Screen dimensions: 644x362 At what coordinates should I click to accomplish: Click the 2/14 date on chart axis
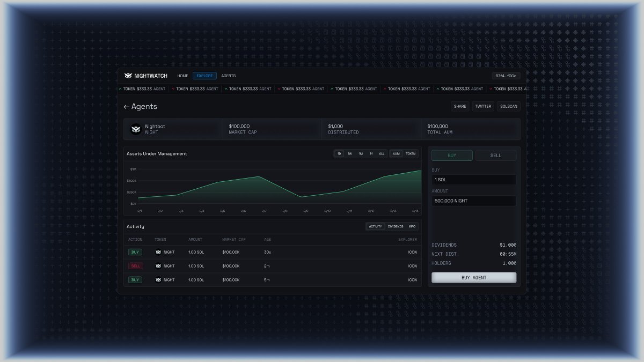(415, 211)
